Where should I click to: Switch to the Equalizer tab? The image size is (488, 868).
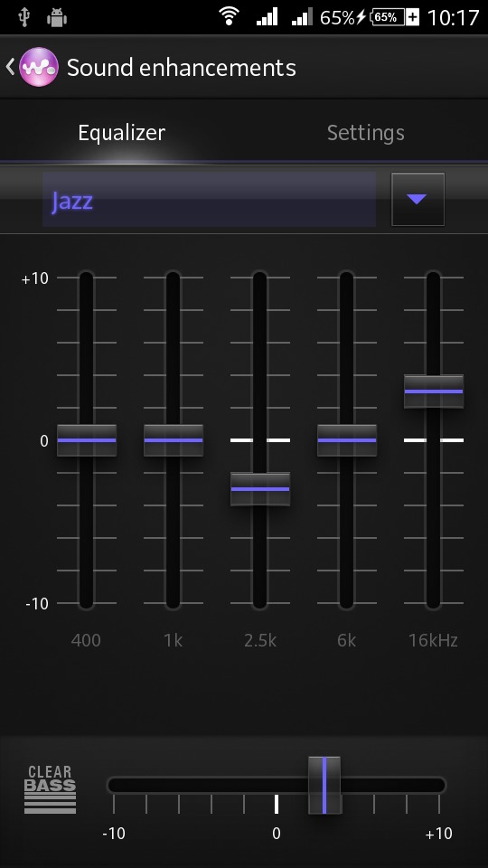(x=122, y=133)
